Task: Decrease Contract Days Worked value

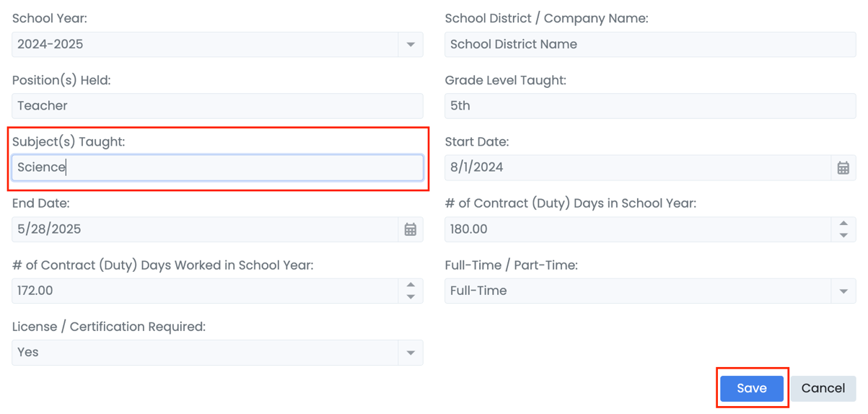Action: pos(411,296)
